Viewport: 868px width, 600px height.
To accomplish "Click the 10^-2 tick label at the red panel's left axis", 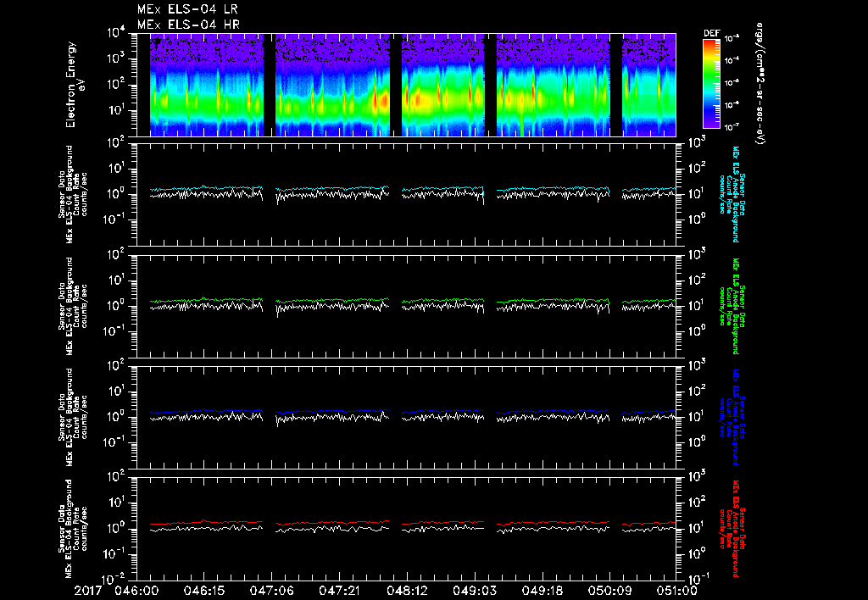I will [x=114, y=580].
